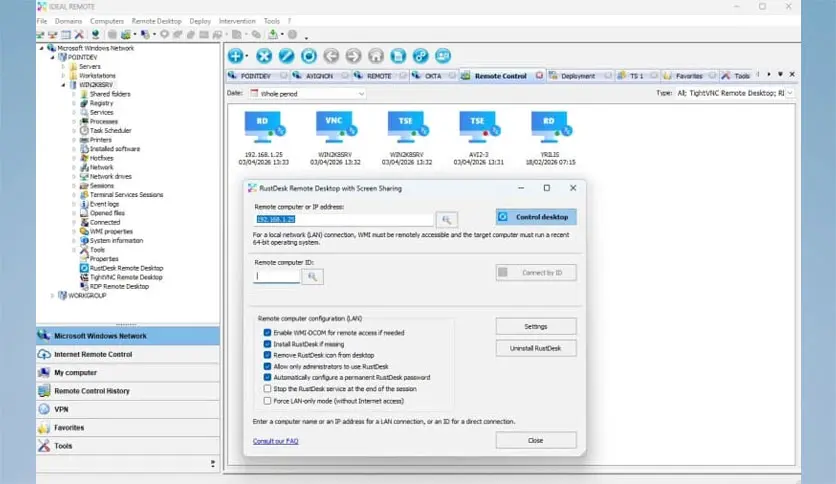Click the Connect by ID button

pos(536,272)
